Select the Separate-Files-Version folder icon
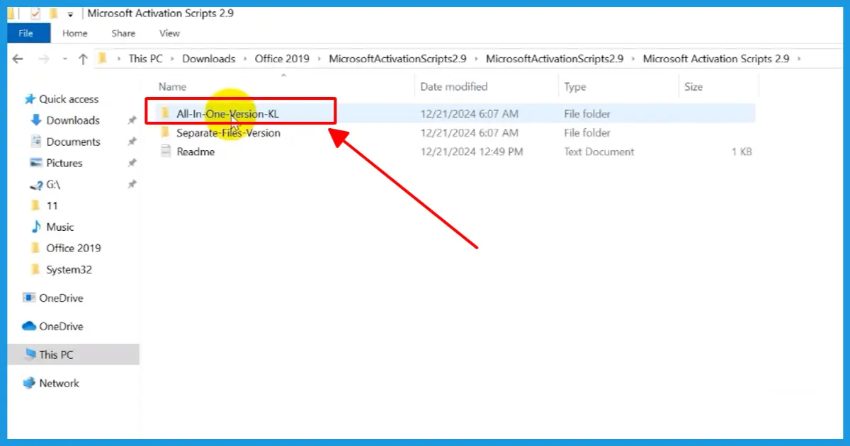Image resolution: width=850 pixels, height=446 pixels. [166, 133]
